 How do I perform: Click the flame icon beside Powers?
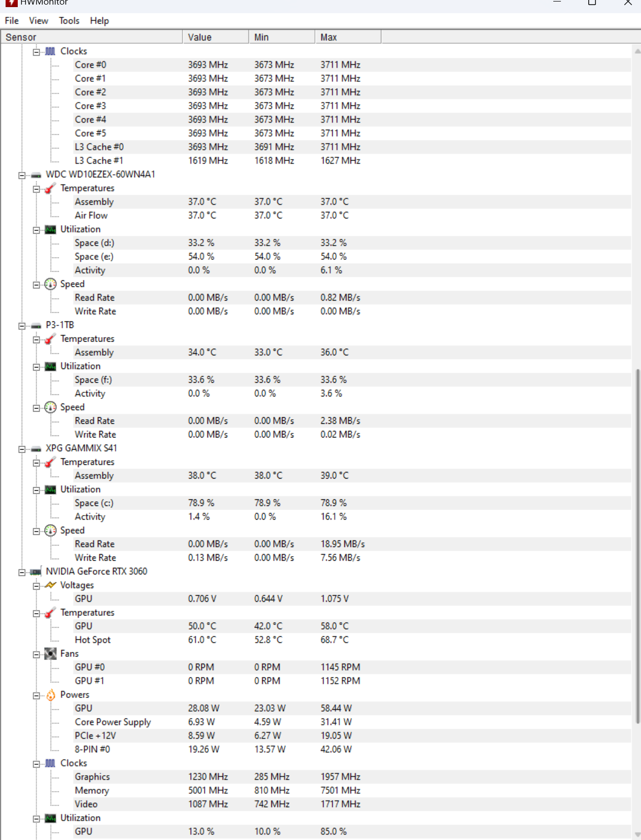click(x=50, y=695)
